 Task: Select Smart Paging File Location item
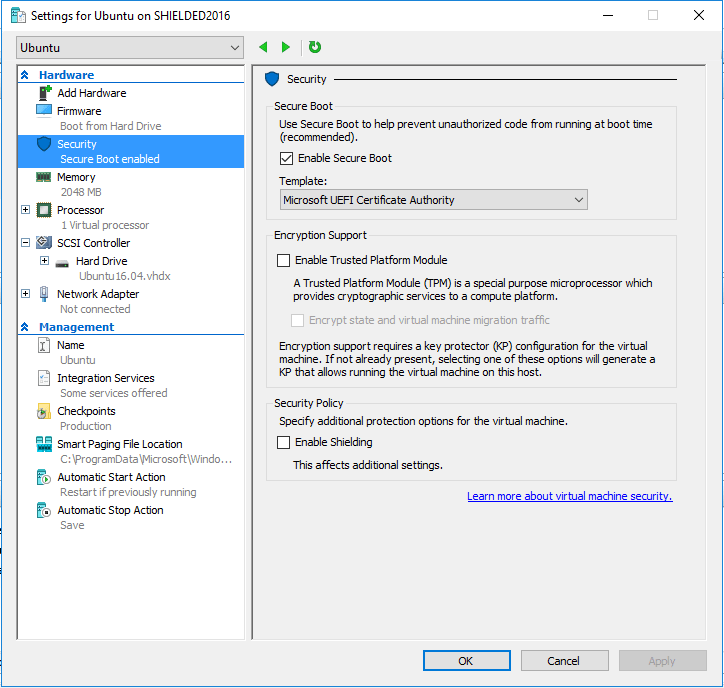coord(119,444)
